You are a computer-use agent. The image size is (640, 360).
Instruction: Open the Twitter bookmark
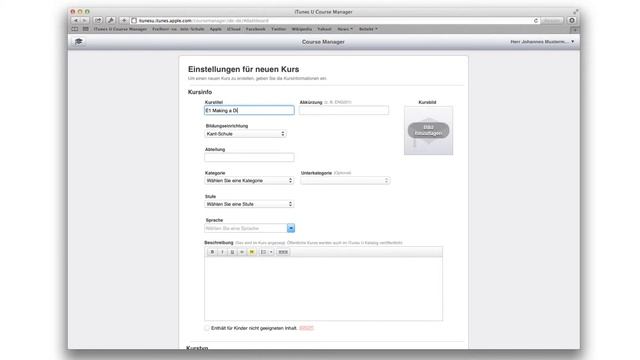pos(279,29)
